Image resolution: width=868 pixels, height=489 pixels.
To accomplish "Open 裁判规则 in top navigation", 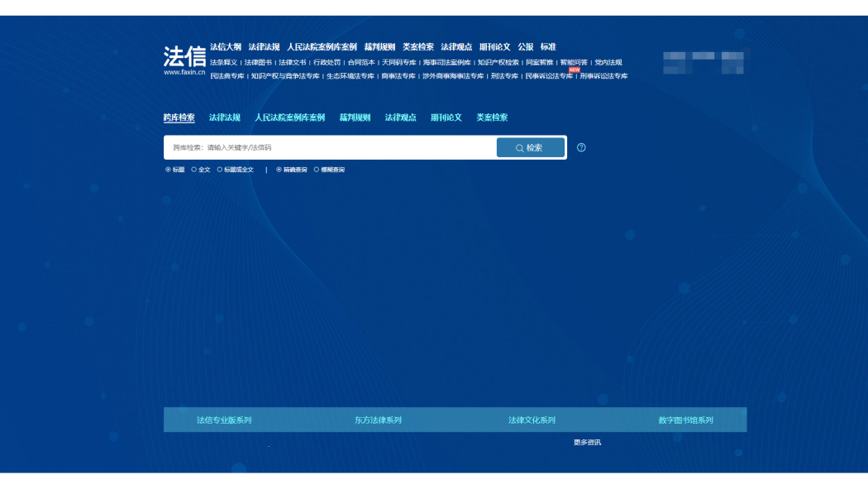I will tap(379, 47).
